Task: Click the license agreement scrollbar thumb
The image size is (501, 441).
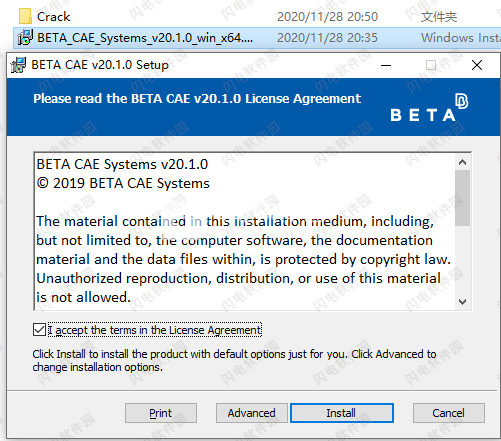Action: pos(462,198)
